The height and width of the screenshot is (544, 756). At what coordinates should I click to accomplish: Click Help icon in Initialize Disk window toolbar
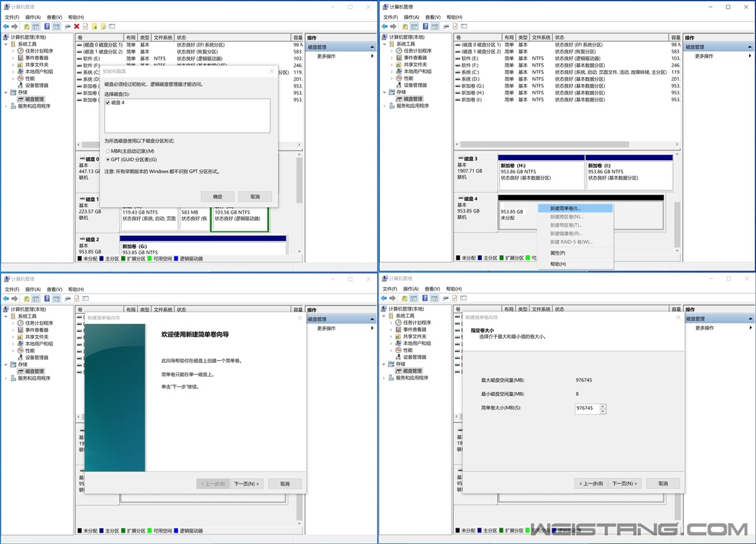click(x=47, y=26)
